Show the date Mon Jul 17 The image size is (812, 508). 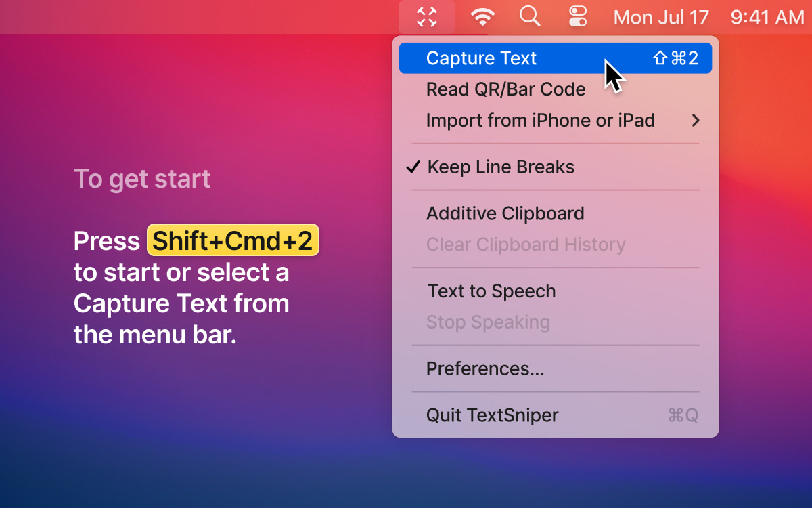point(661,17)
